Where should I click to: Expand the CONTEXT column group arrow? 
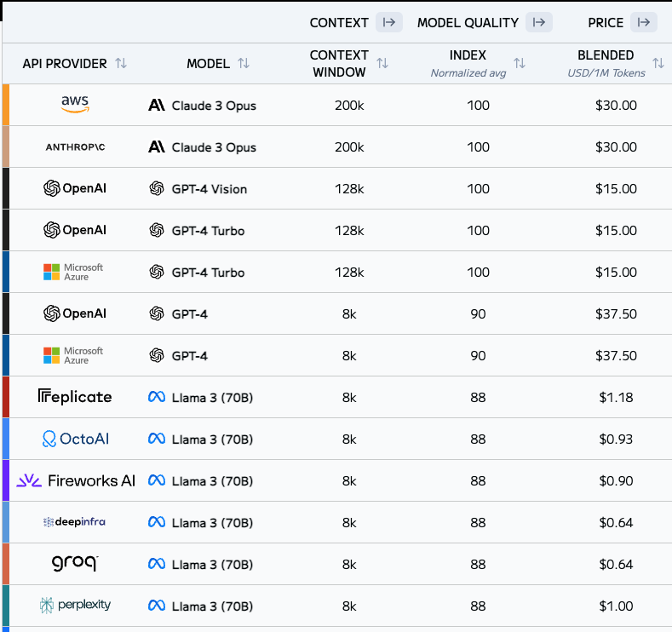point(388,22)
